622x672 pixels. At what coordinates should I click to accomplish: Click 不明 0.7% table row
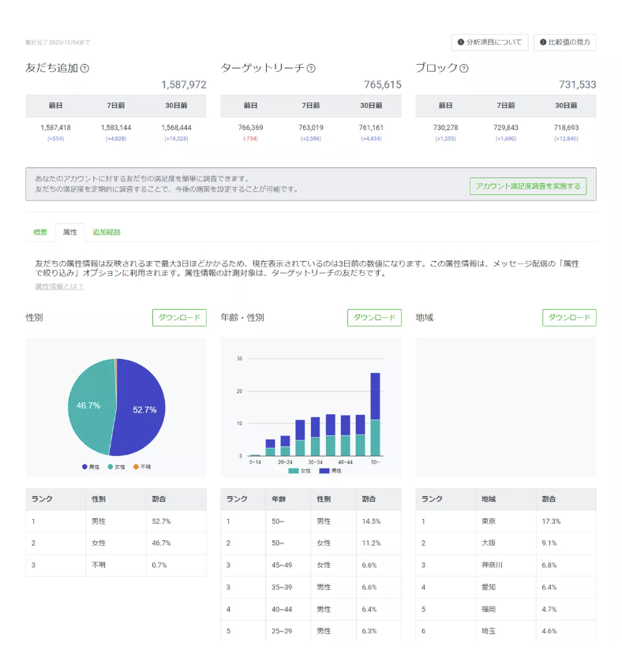click(116, 565)
